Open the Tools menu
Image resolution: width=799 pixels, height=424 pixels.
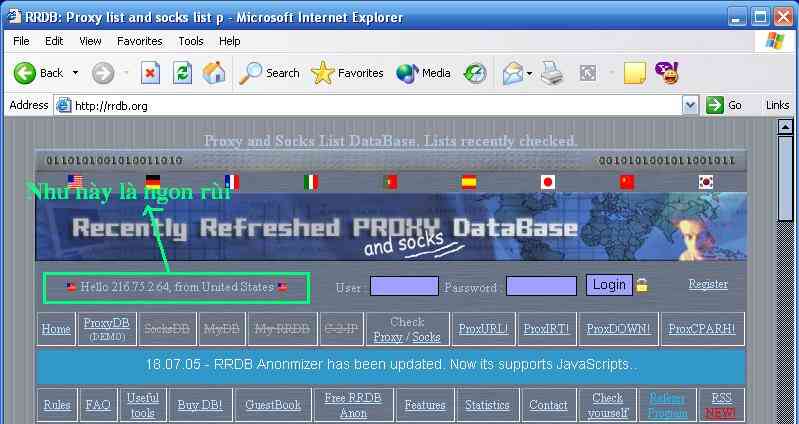point(191,41)
